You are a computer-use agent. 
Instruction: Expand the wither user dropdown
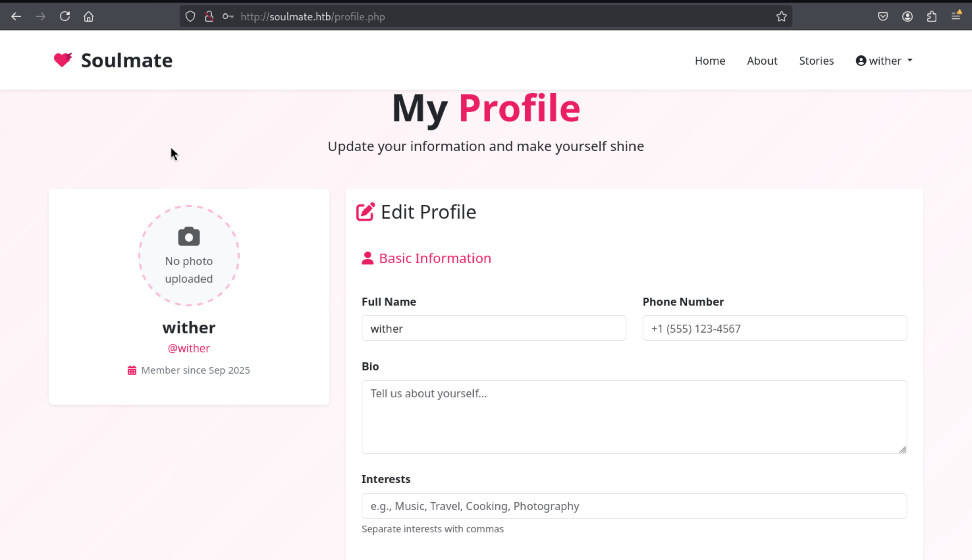(884, 61)
